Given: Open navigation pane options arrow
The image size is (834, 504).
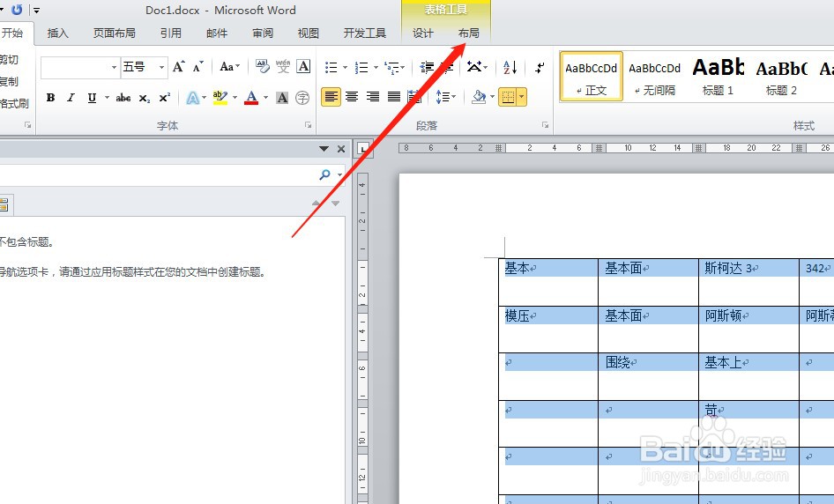Looking at the screenshot, I should [x=324, y=150].
